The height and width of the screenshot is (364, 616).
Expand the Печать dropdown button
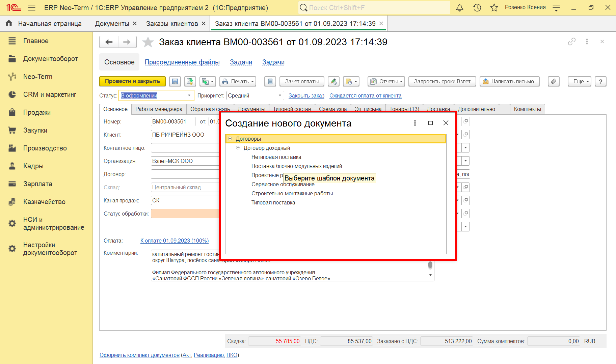(x=238, y=81)
